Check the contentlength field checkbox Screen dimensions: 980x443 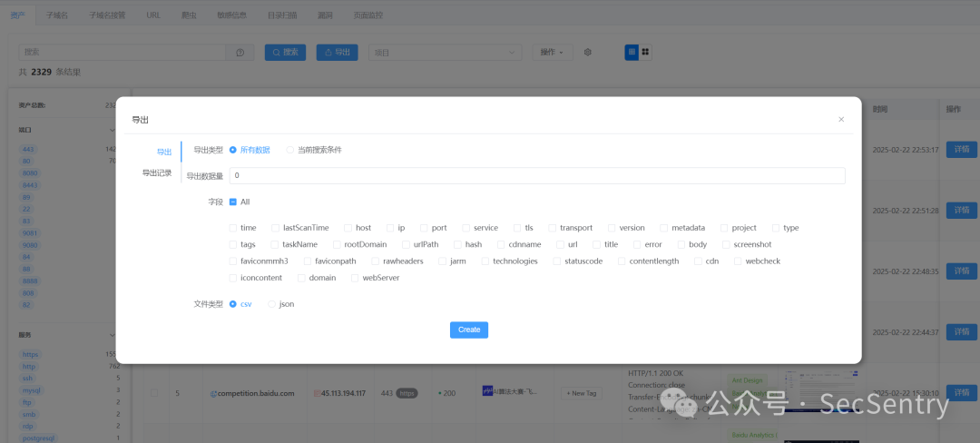622,261
